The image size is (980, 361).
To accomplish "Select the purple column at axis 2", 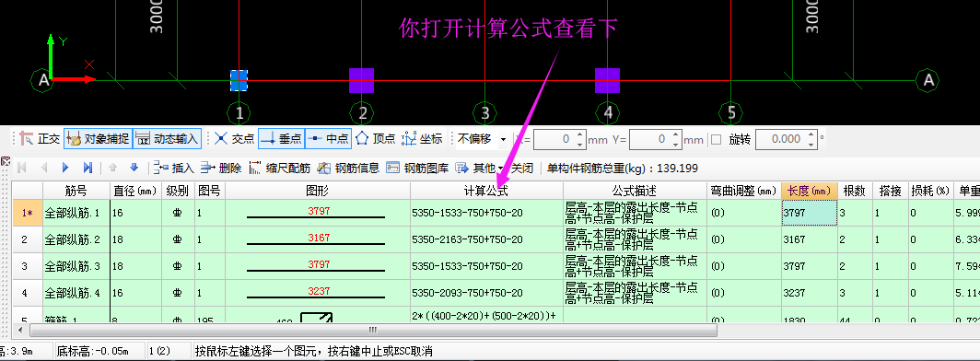I will [361, 80].
